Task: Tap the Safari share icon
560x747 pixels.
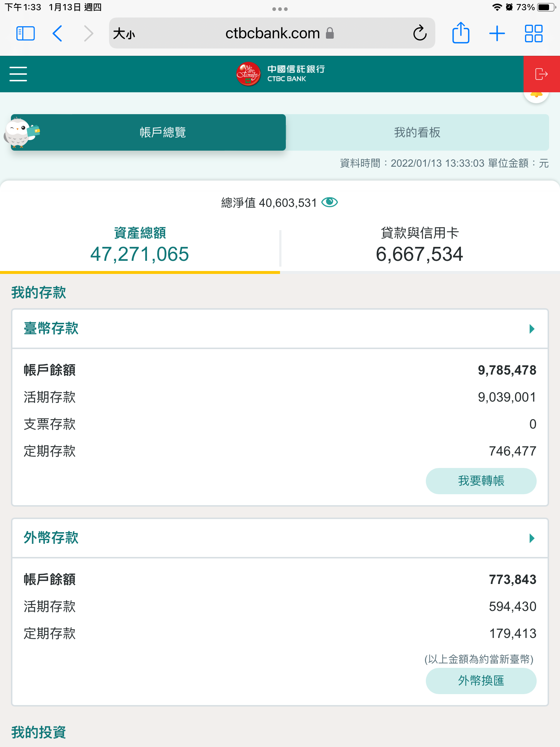Action: (460, 34)
